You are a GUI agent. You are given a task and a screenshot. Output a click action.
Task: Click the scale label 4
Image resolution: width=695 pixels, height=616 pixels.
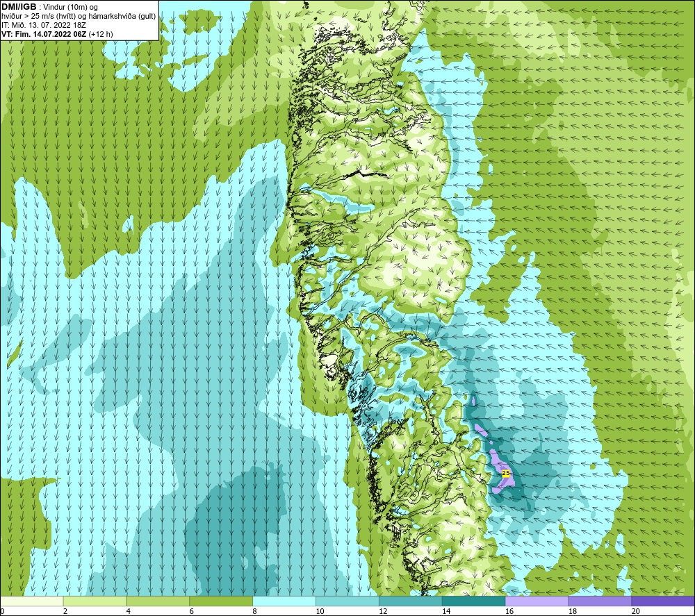pos(129,611)
